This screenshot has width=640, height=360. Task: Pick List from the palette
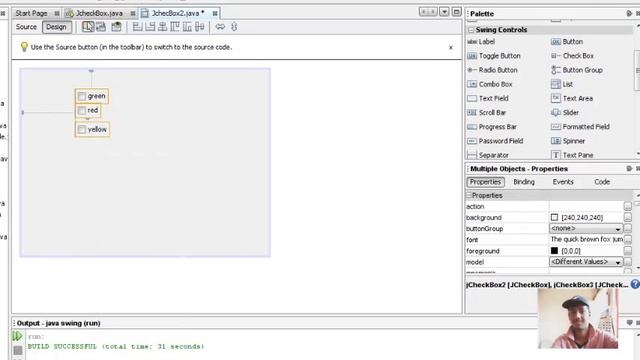point(562,84)
